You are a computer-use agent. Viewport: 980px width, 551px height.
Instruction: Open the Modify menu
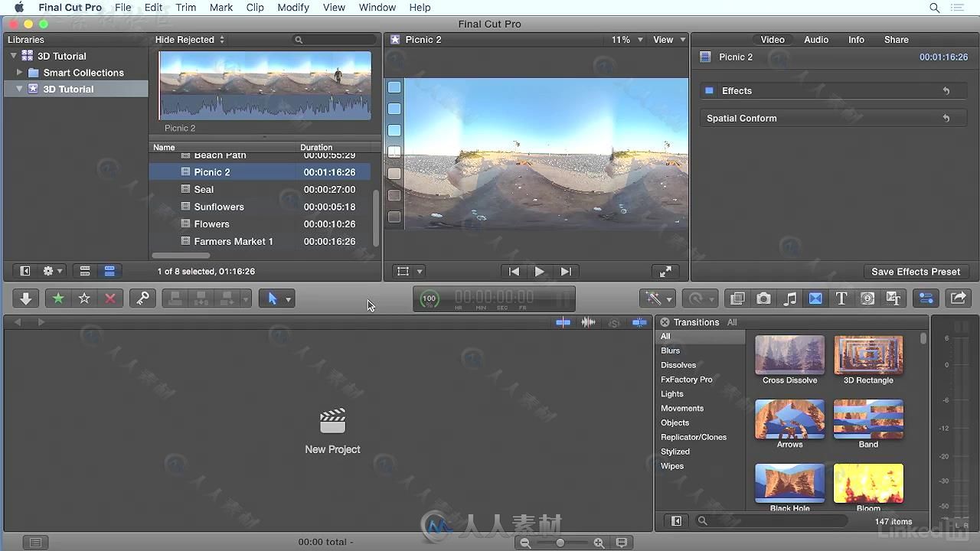coord(293,8)
